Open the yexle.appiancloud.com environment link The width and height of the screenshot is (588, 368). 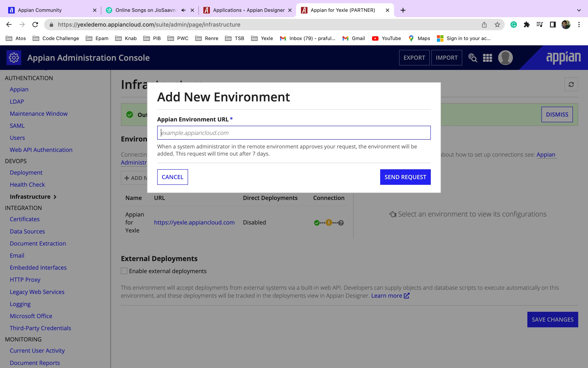tap(194, 222)
